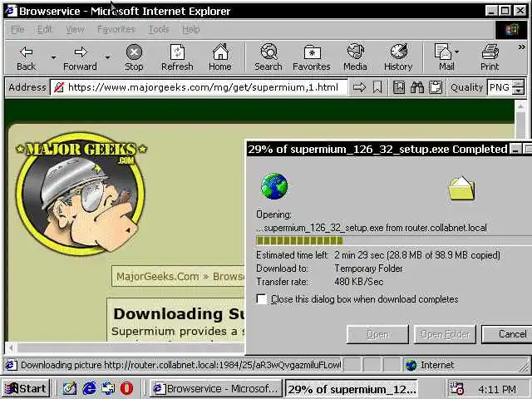
Task: Click the system tray scheduler icon
Action: 457,389
